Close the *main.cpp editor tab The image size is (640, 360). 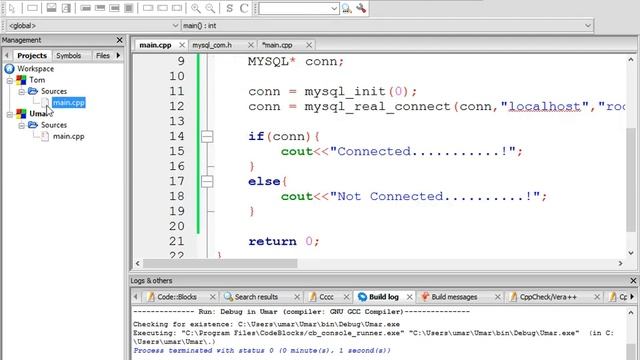[x=309, y=45]
